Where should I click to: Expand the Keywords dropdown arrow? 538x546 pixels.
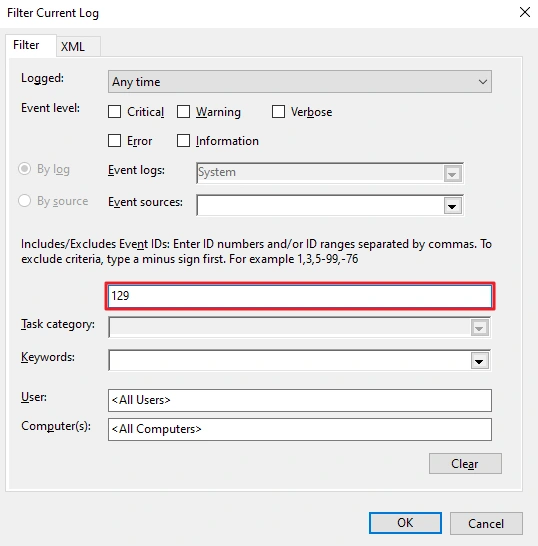pos(479,361)
